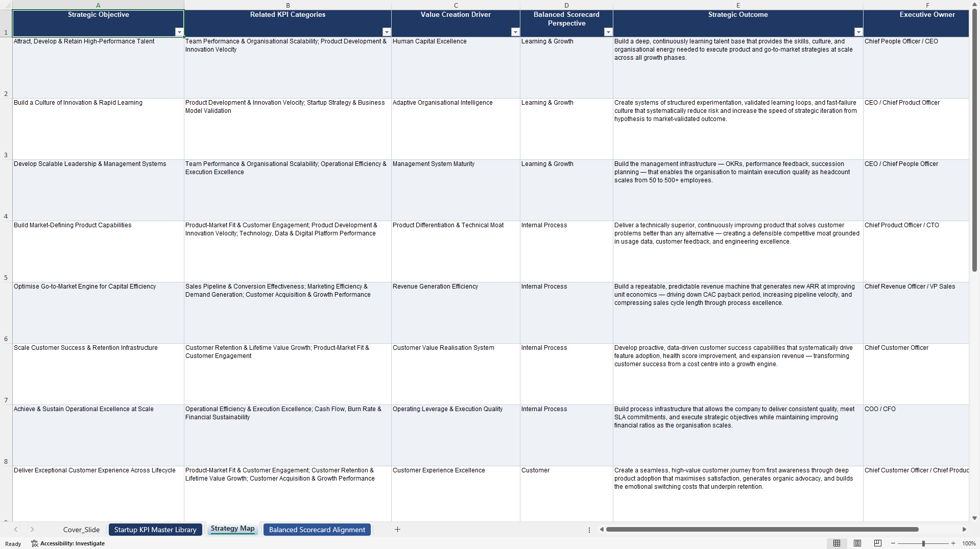
Task: Select the 'Customer' perspective cell
Action: [x=566, y=493]
